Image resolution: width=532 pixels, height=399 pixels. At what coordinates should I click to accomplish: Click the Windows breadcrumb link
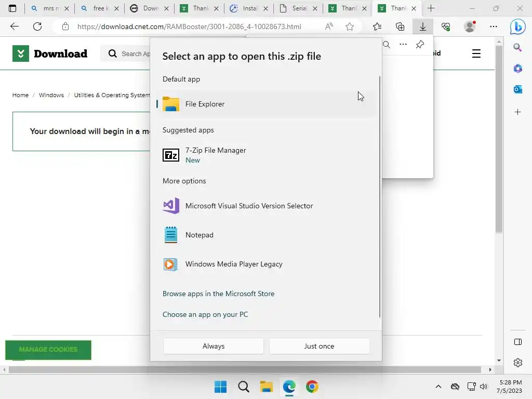(51, 95)
